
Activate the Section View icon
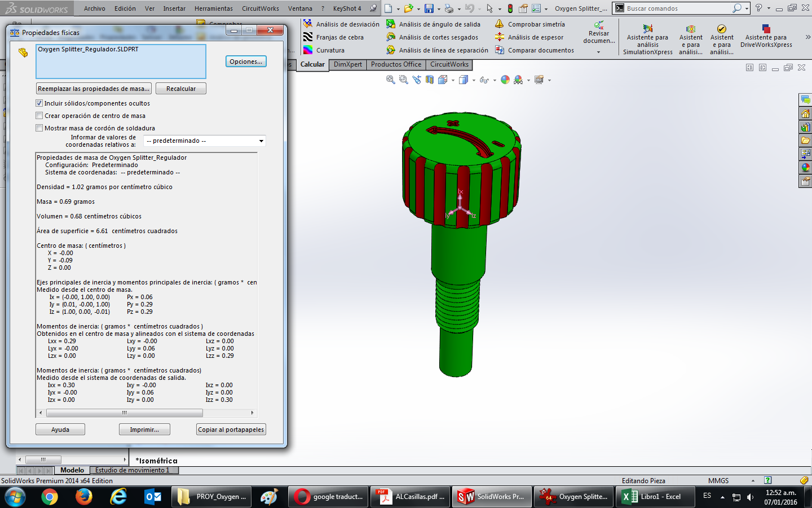click(430, 80)
